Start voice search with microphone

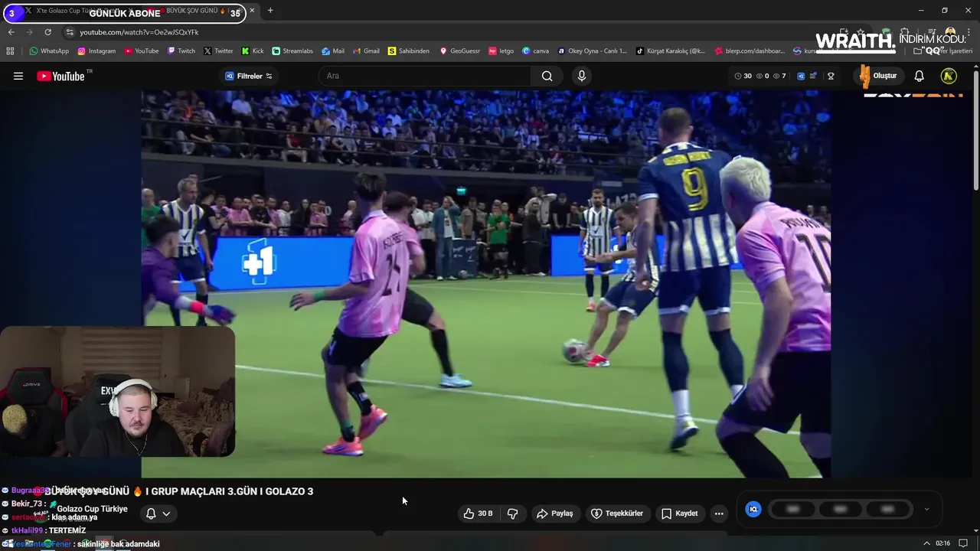pos(582,76)
